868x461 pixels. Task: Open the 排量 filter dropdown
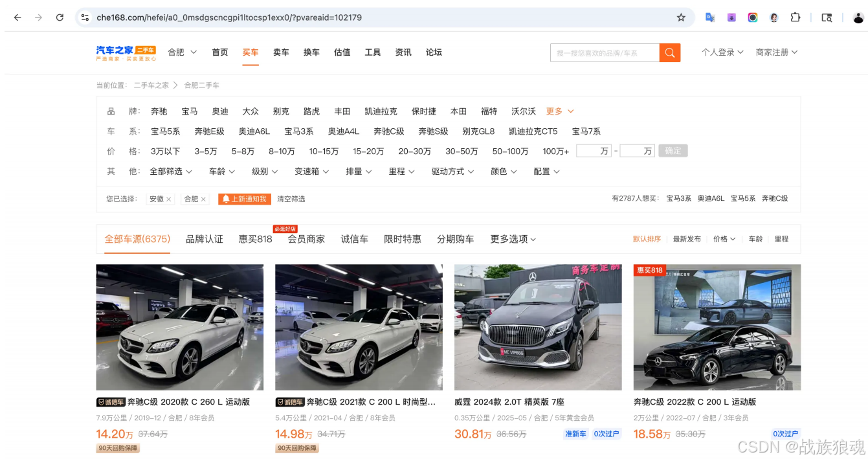[359, 172]
